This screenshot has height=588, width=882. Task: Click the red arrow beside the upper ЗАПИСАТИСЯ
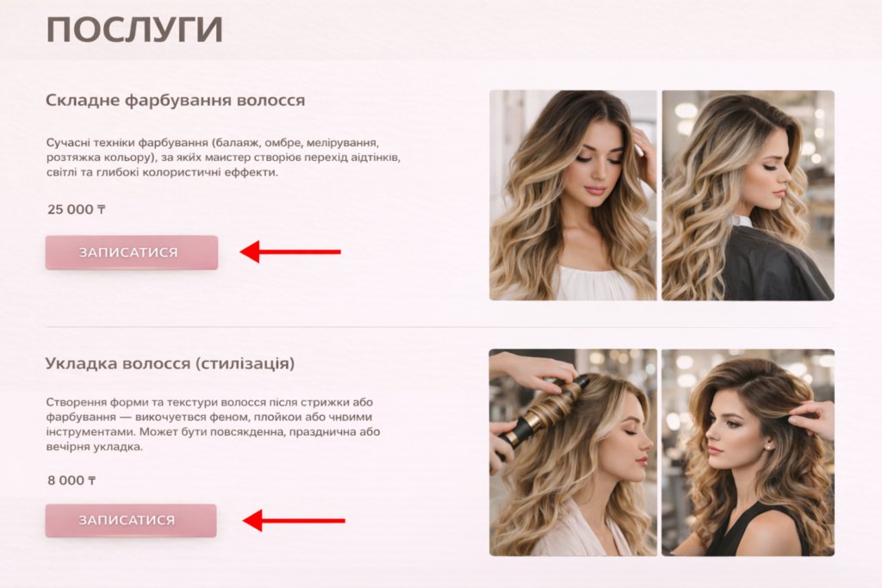point(290,251)
